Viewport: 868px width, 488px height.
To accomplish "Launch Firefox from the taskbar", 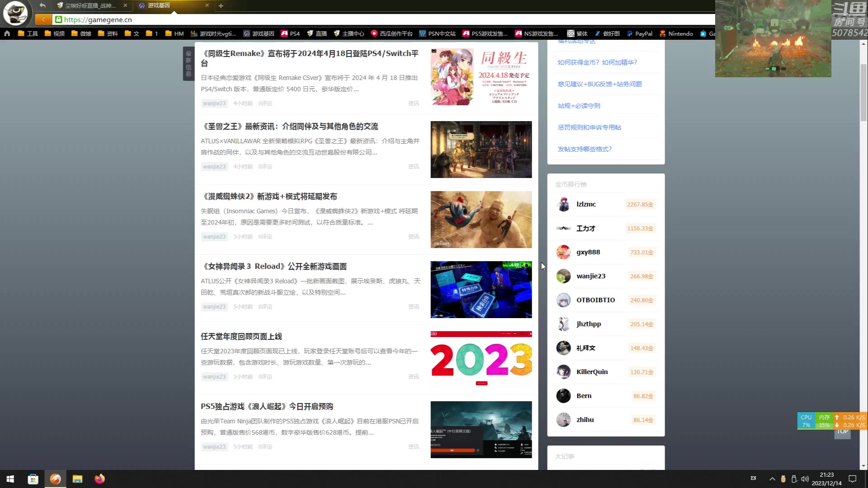I will (x=99, y=479).
